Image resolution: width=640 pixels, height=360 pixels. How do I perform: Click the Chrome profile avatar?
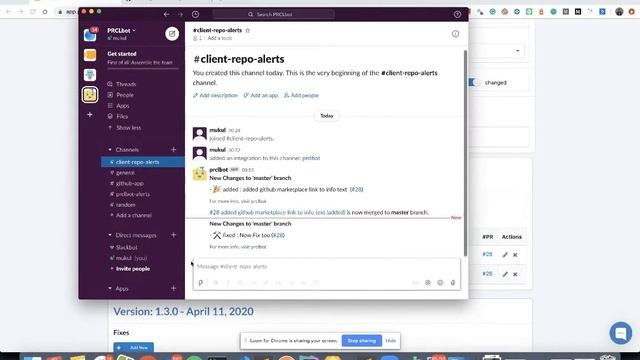619,12
